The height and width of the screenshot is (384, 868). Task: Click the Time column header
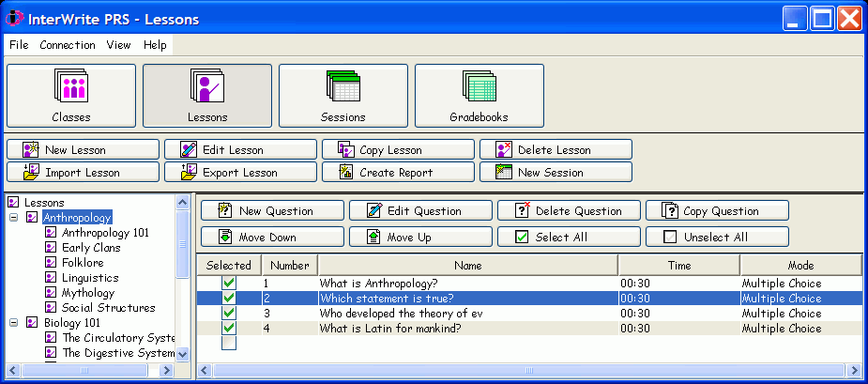tap(679, 265)
